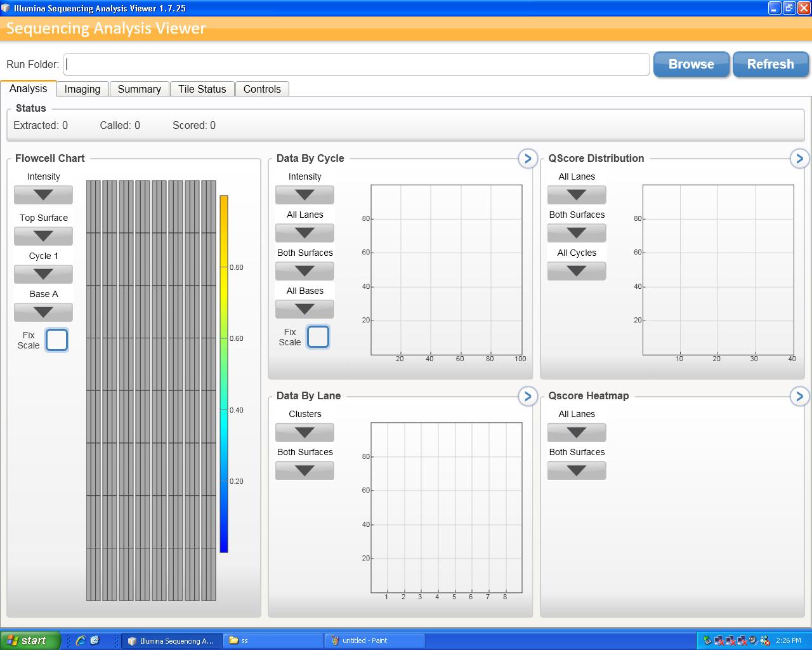Click the "Extracted: 0" status text
Viewport: 812px width, 650px height.
click(x=41, y=125)
